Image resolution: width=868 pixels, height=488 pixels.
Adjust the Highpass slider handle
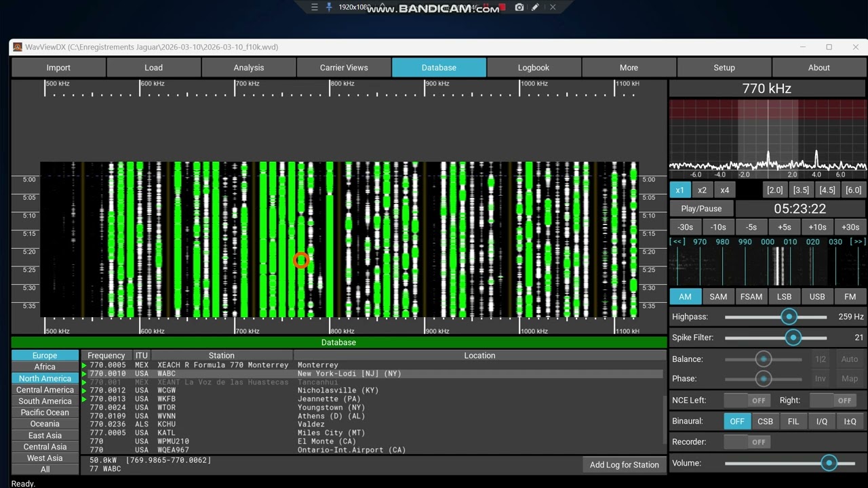point(789,317)
